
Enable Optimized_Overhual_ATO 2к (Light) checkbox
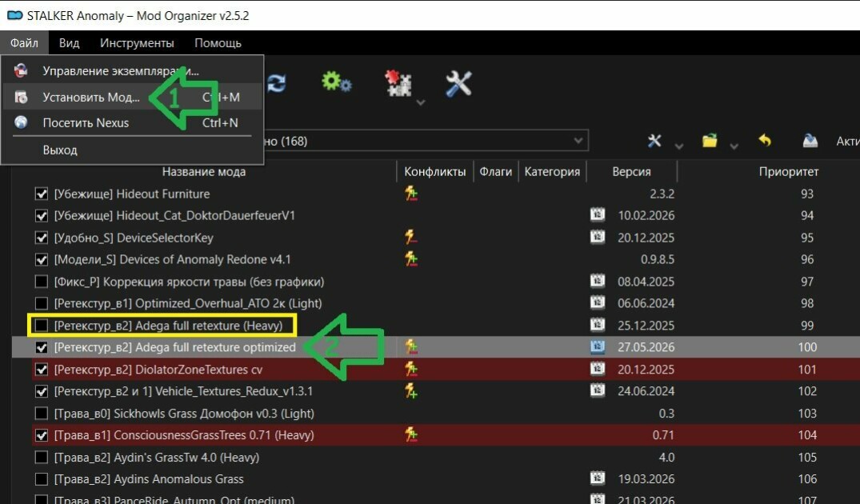click(41, 303)
